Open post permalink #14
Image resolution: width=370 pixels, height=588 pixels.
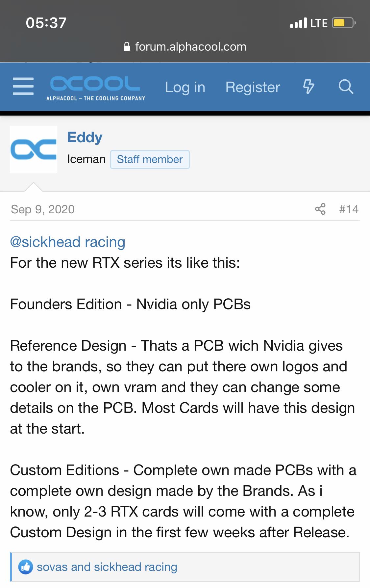(349, 209)
